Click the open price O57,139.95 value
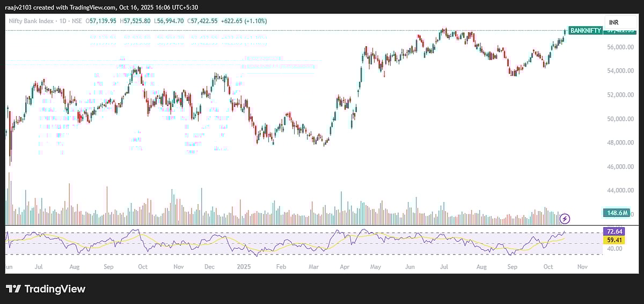Viewport: 644px width, 304px height. coord(101,21)
